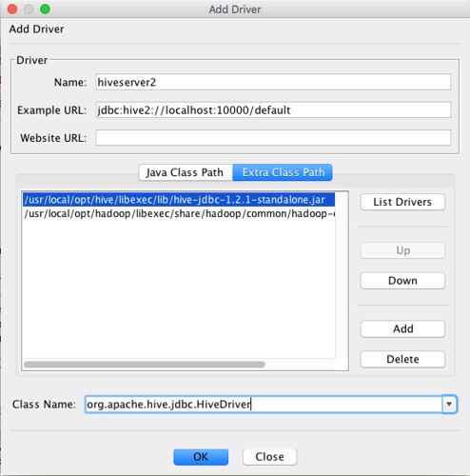Switch to the Java Class Path tab
This screenshot has width=470, height=476.
pyautogui.click(x=186, y=172)
